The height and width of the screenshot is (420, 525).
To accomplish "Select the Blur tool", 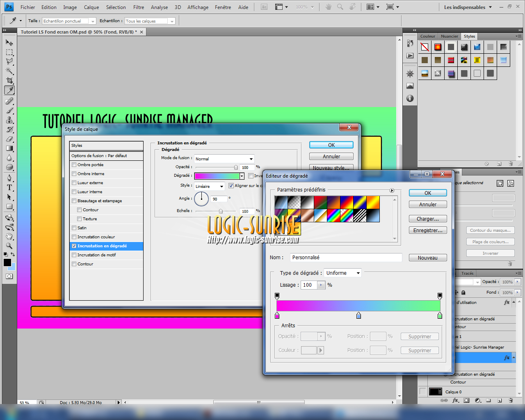I will point(9,157).
